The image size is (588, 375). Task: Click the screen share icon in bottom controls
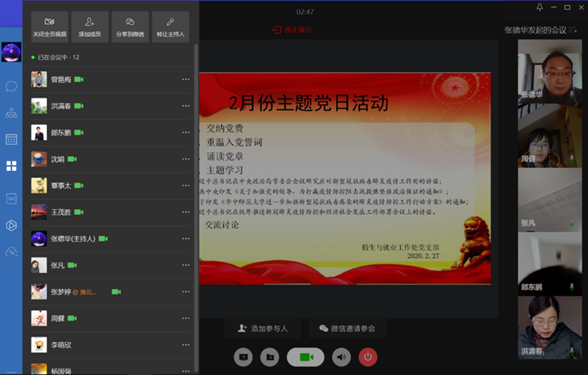pyautogui.click(x=243, y=357)
